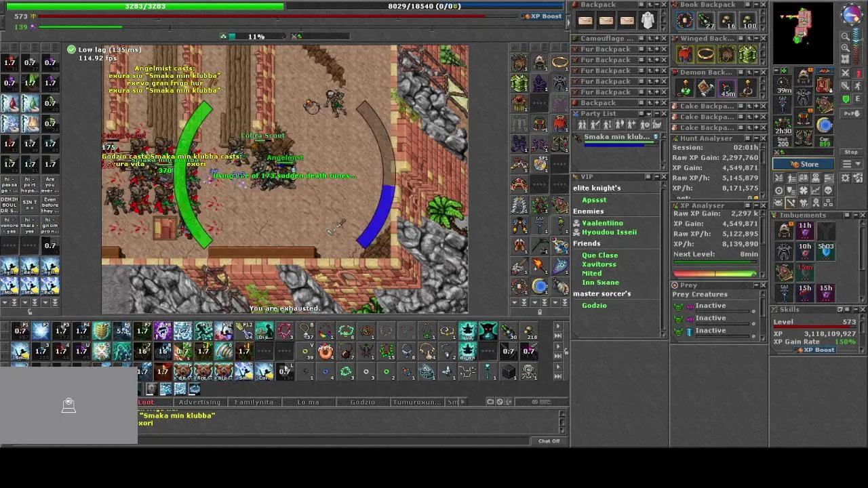Toggle chase opponent running figure
The image size is (868, 488).
pos(858,85)
